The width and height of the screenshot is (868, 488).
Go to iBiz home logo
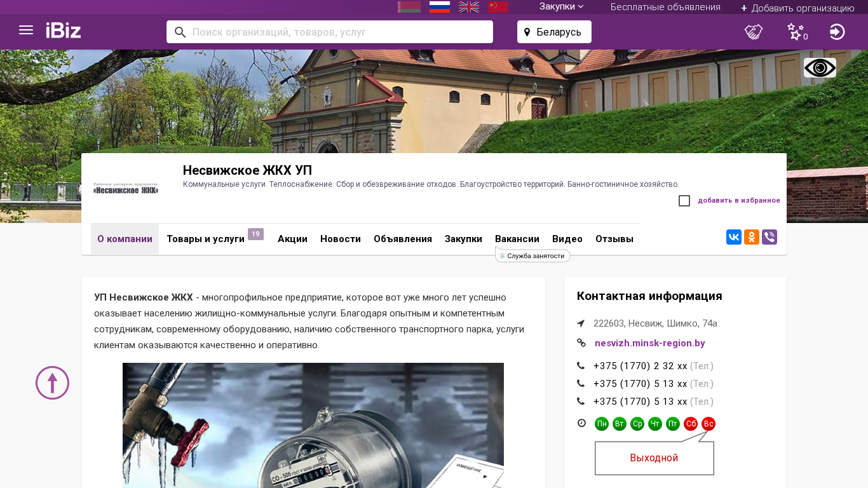point(64,30)
